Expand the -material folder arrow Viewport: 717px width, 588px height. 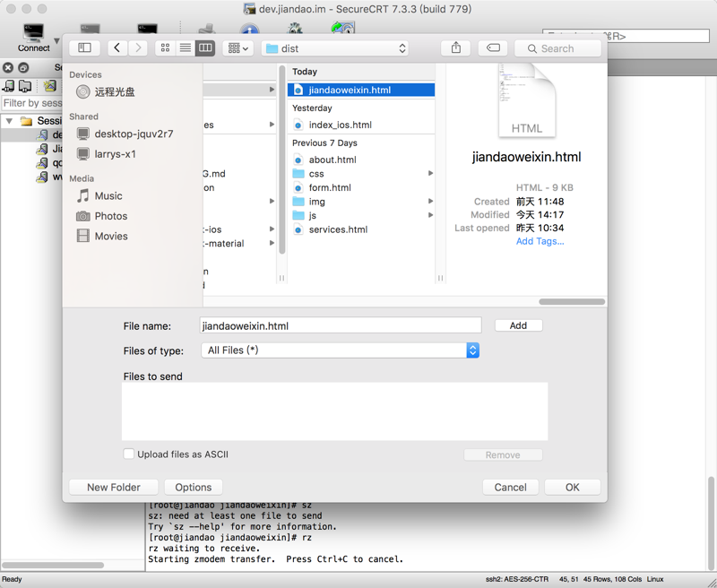pos(272,243)
